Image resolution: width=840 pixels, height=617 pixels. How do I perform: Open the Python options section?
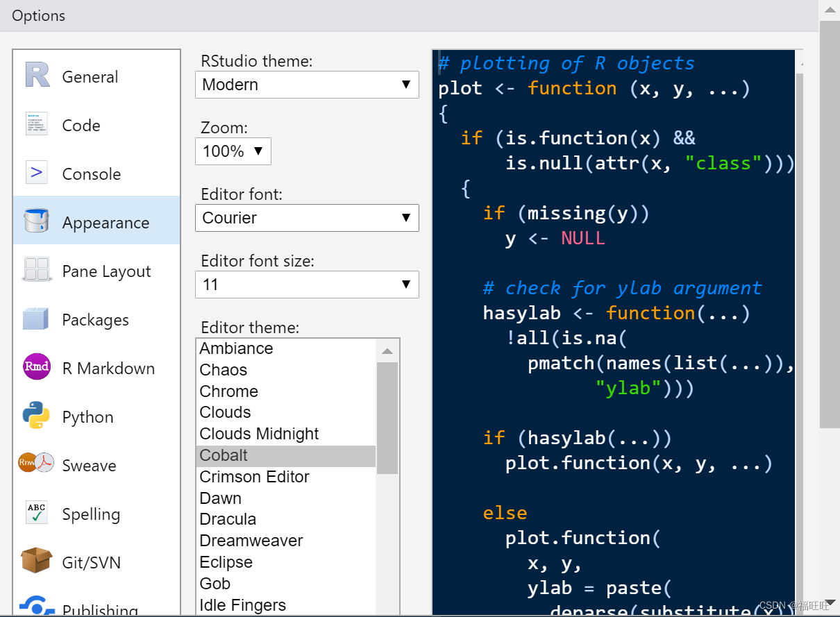(96, 416)
